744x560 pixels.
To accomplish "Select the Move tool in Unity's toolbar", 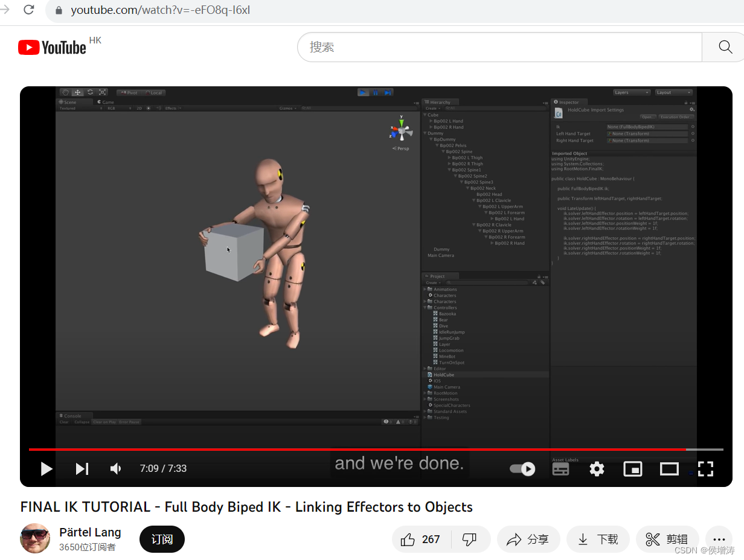I will (78, 92).
